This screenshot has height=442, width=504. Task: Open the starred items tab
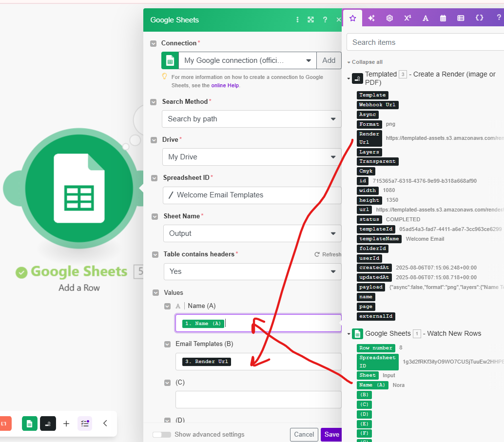352,18
